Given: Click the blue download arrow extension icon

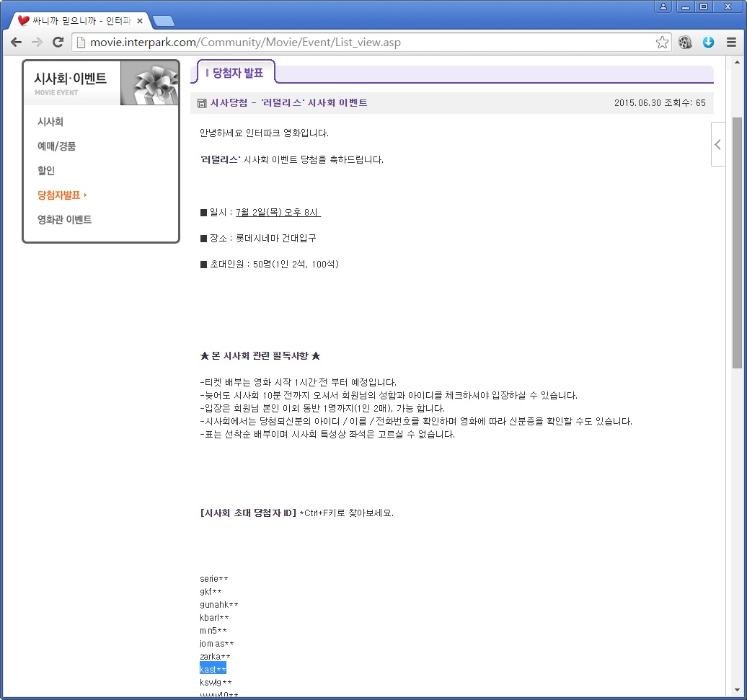Looking at the screenshot, I should 708,43.
